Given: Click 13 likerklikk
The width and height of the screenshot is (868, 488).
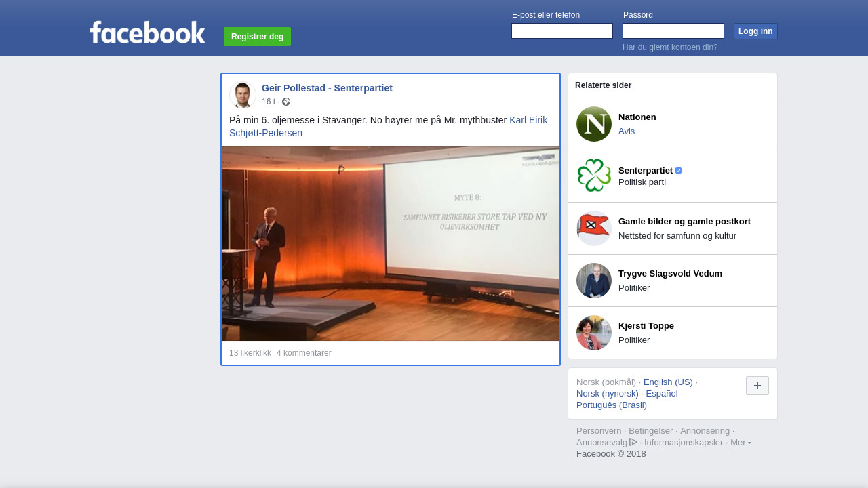Looking at the screenshot, I should 250,353.
